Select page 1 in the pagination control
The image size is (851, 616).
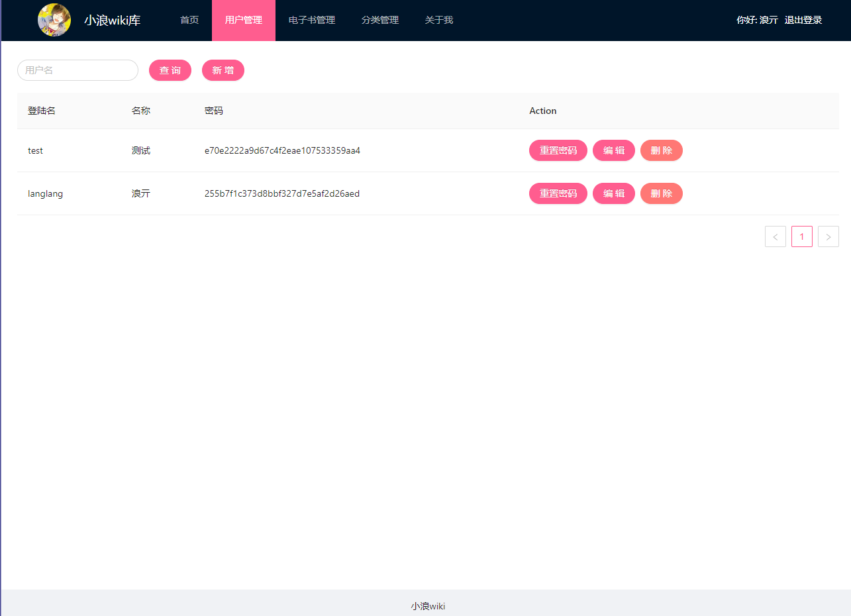(x=801, y=236)
